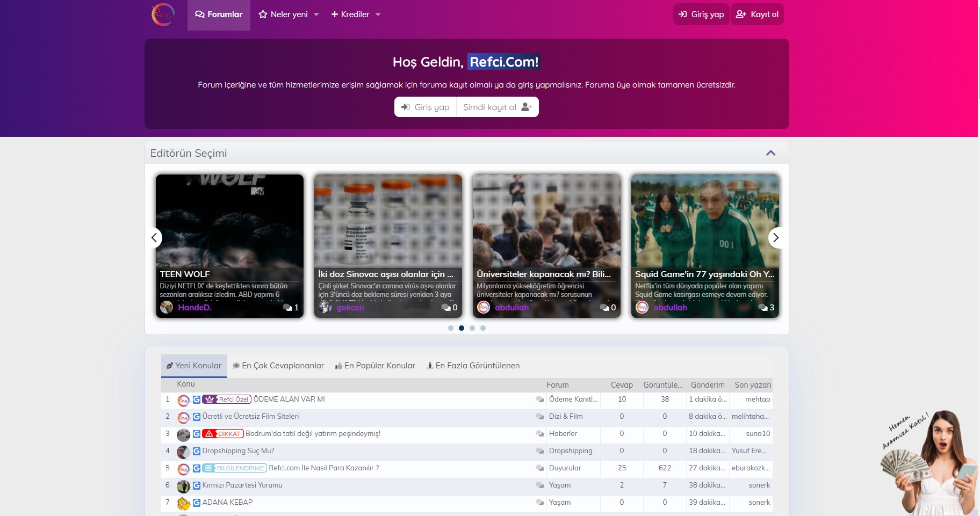Image resolution: width=980 pixels, height=516 pixels.
Task: Select the second carousel dot
Action: coord(462,328)
